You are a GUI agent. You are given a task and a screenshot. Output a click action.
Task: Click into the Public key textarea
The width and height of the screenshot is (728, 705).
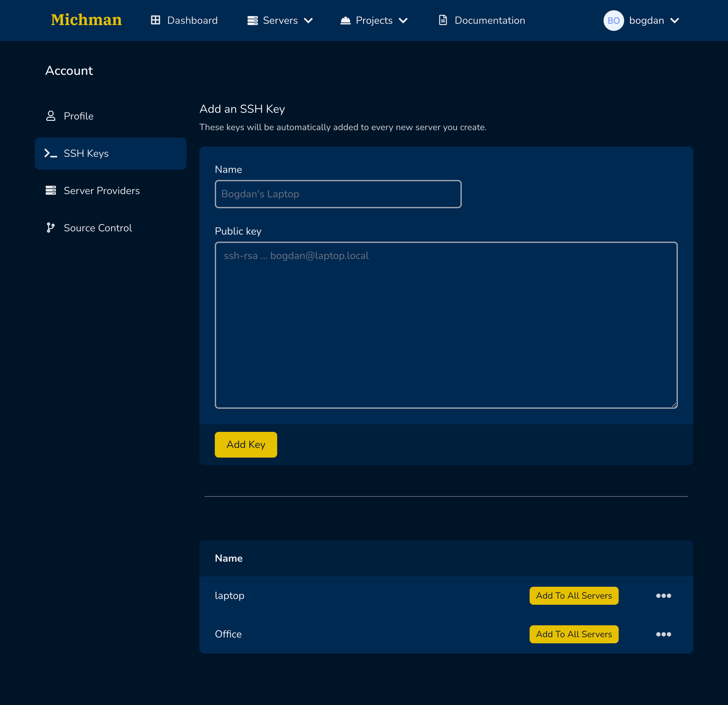(446, 325)
